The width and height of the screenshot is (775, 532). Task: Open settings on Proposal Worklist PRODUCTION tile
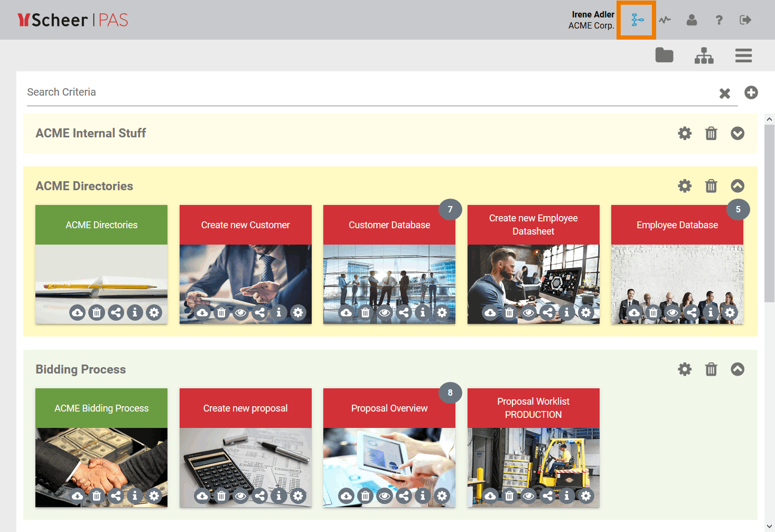[x=586, y=496]
